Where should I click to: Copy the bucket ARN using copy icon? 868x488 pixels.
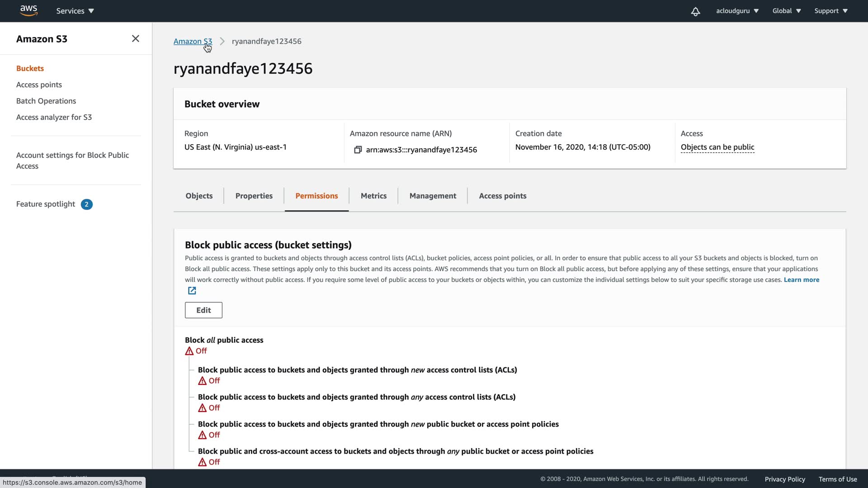click(358, 150)
